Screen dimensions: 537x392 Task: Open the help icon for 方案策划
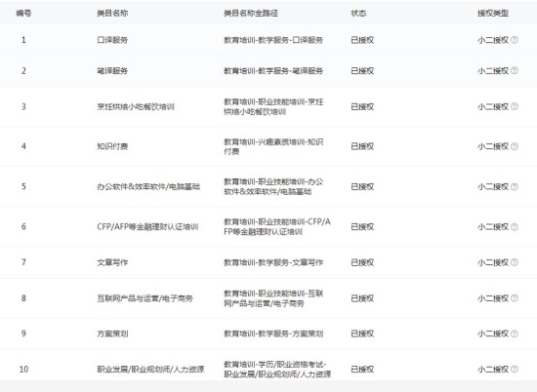515,333
